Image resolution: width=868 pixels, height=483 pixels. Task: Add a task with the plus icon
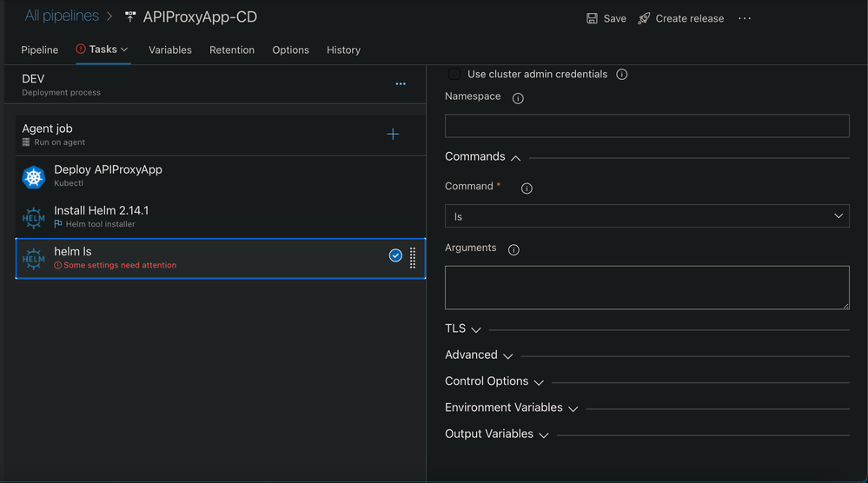393,134
